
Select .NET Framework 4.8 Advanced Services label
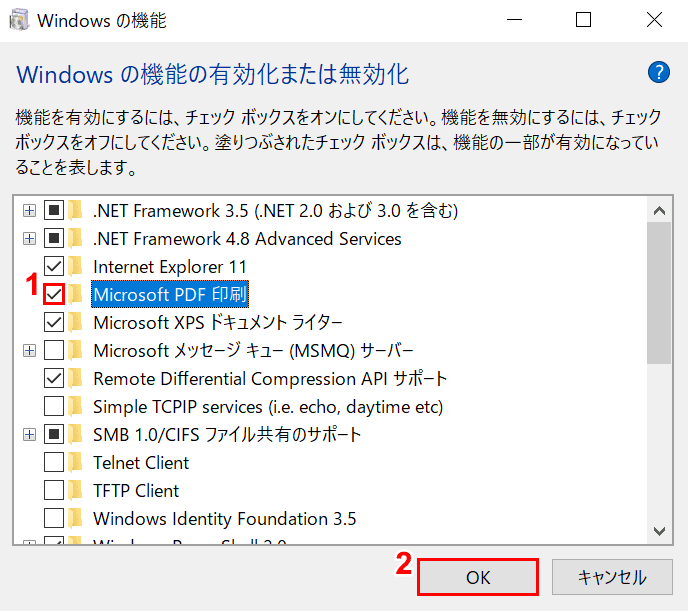pyautogui.click(x=247, y=239)
